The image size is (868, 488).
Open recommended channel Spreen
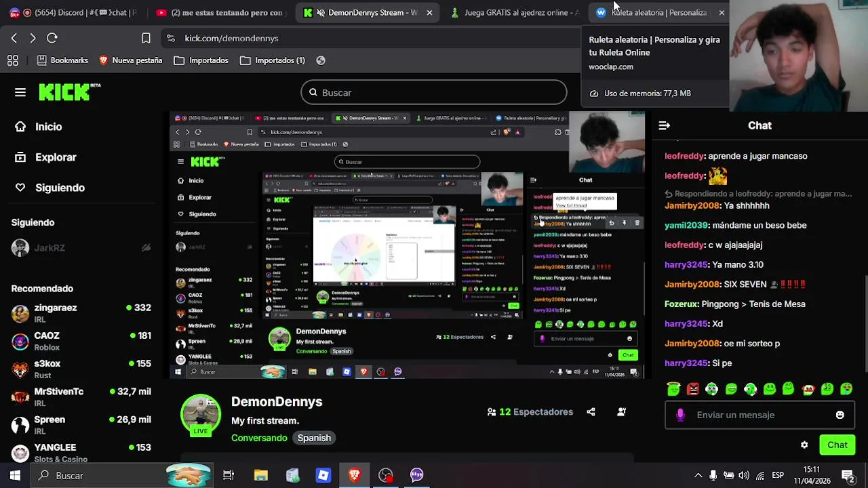point(81,425)
